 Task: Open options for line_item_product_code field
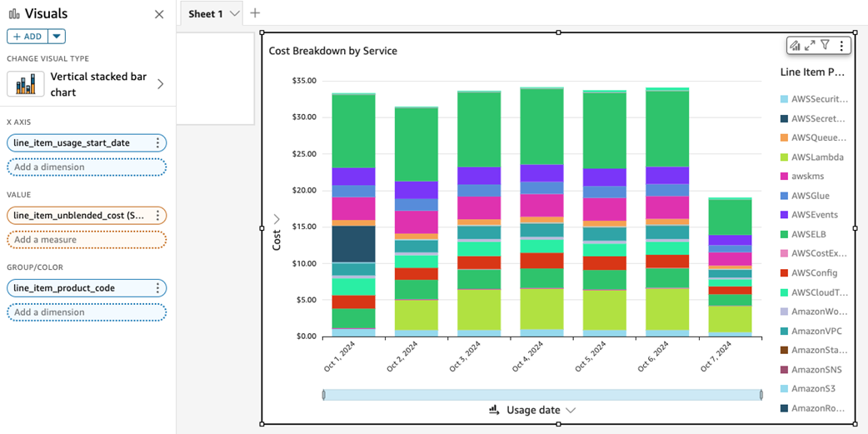157,288
